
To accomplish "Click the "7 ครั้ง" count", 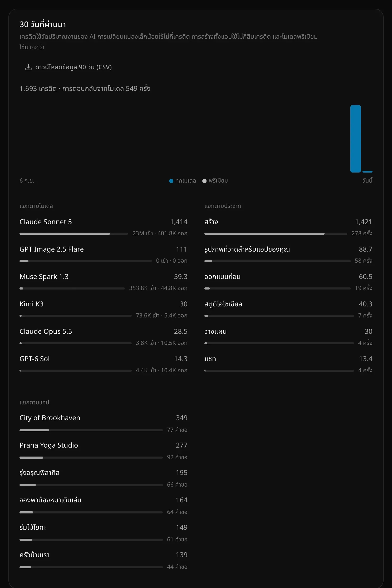I will click(365, 315).
